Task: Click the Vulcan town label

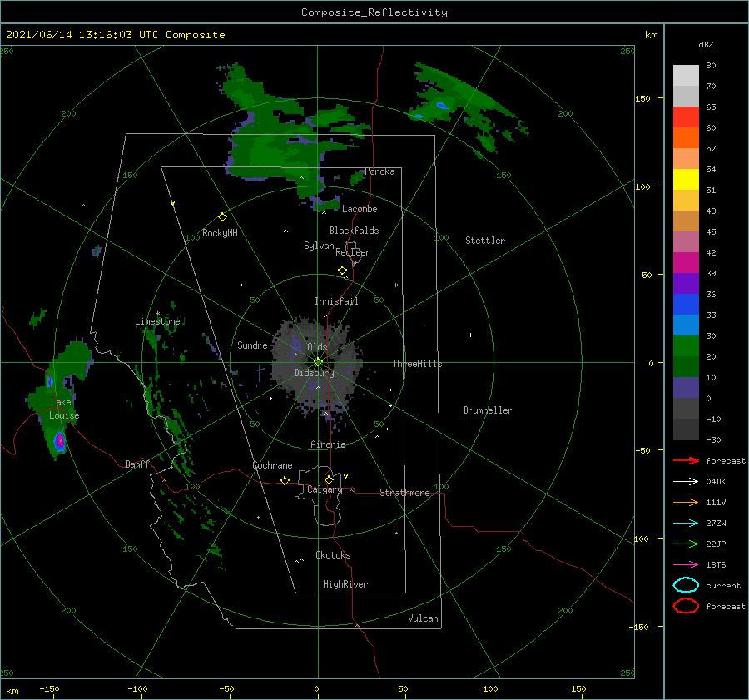Action: [423, 618]
